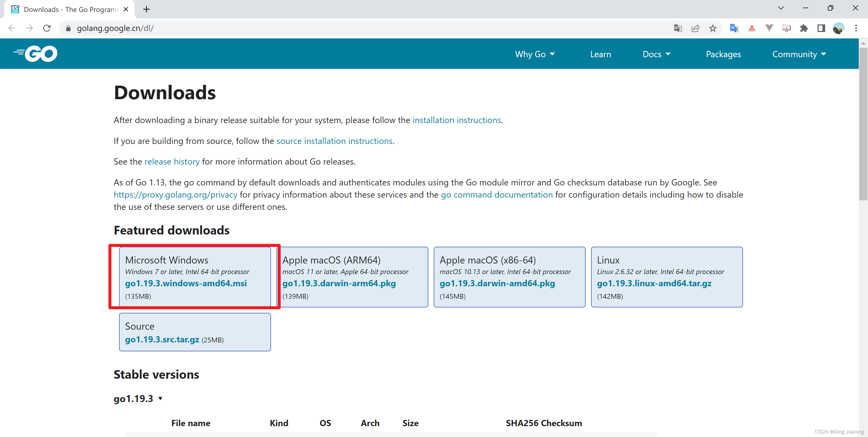Open Chrome three-dot menu

(856, 28)
